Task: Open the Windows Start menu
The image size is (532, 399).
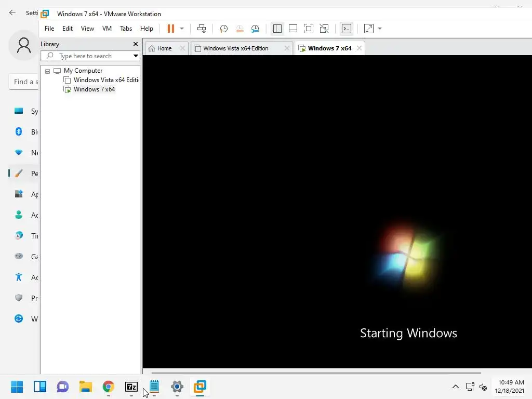Action: click(x=17, y=387)
